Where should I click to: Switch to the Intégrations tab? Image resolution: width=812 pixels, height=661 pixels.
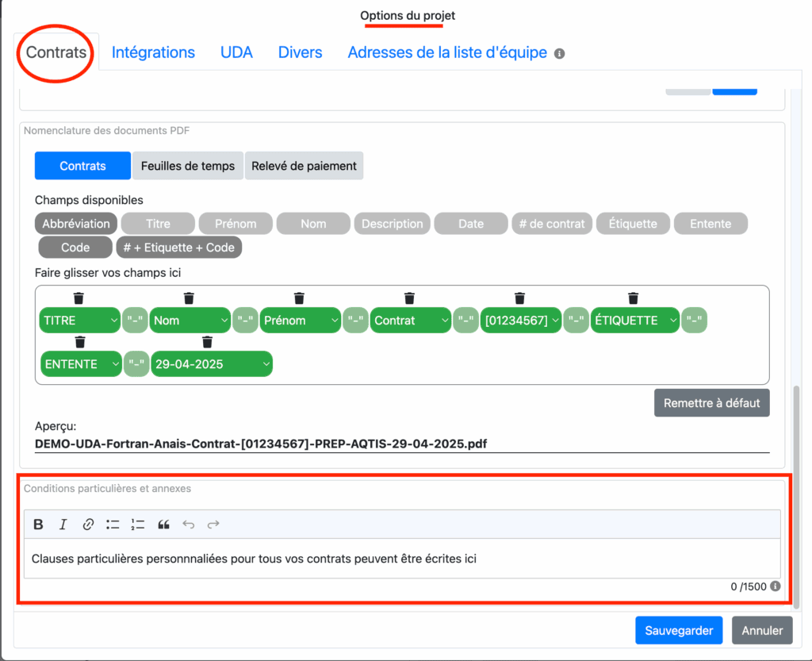(153, 52)
